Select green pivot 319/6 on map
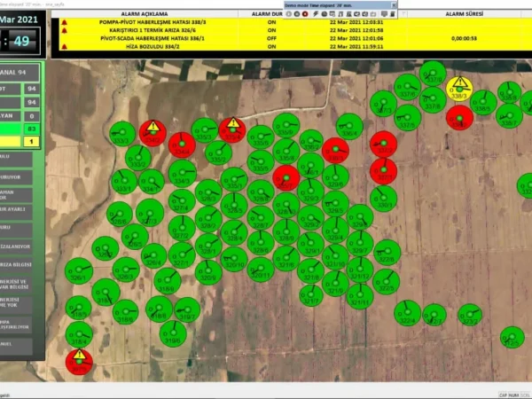532x399 pixels. pyautogui.click(x=173, y=333)
